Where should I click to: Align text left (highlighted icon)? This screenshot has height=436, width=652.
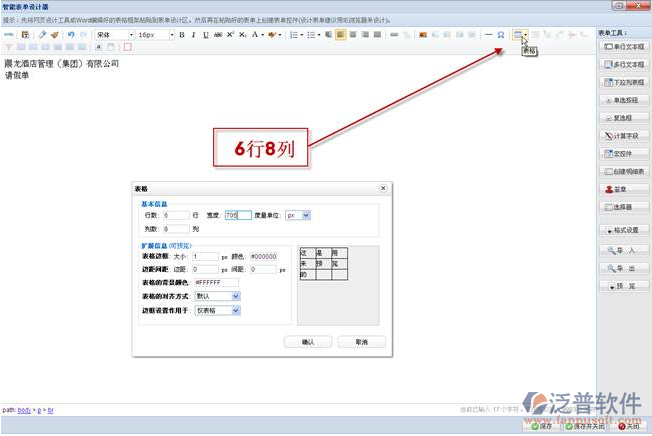click(340, 35)
